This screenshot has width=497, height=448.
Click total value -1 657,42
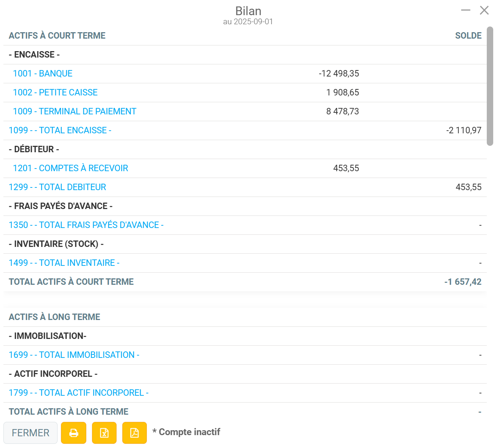[x=463, y=282]
